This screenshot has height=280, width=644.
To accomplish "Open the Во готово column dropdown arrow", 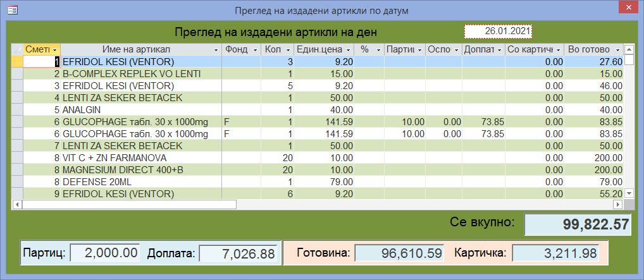I will point(617,50).
